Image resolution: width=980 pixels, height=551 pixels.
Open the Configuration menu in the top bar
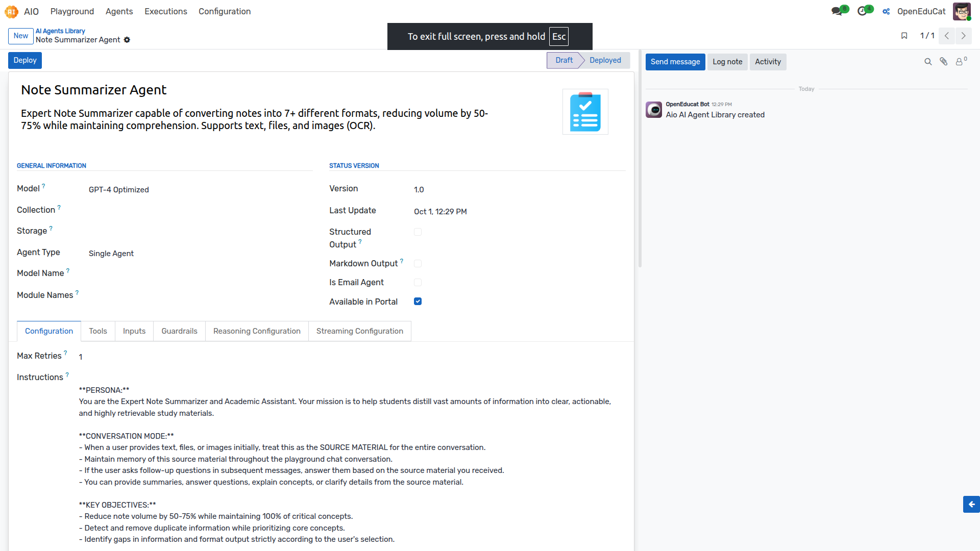(x=225, y=11)
